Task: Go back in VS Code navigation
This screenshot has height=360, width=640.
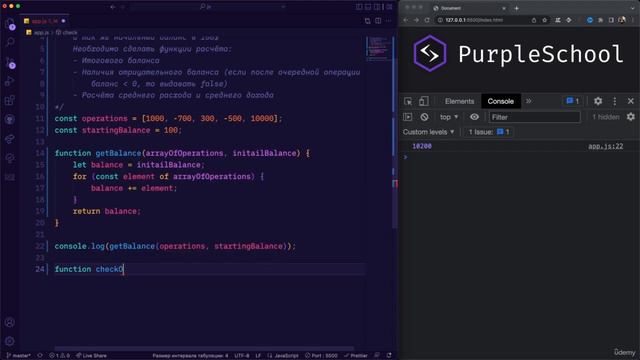Action: tap(113, 7)
